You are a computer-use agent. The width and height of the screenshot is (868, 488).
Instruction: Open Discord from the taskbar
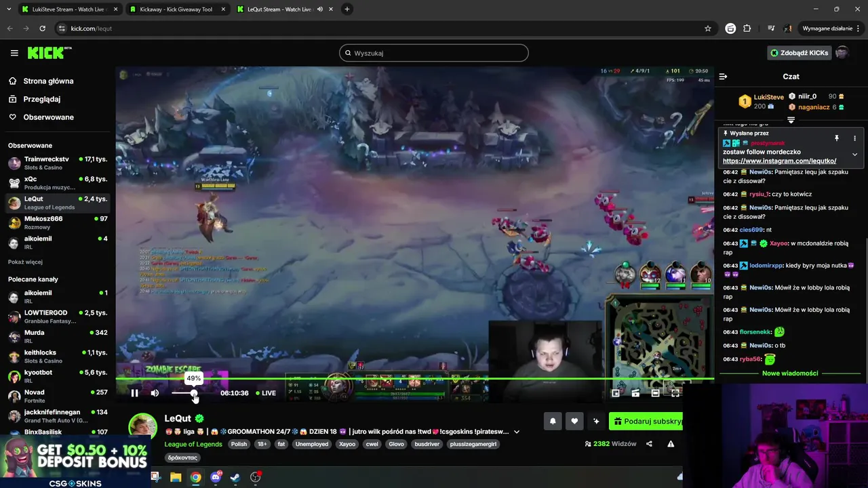216,477
